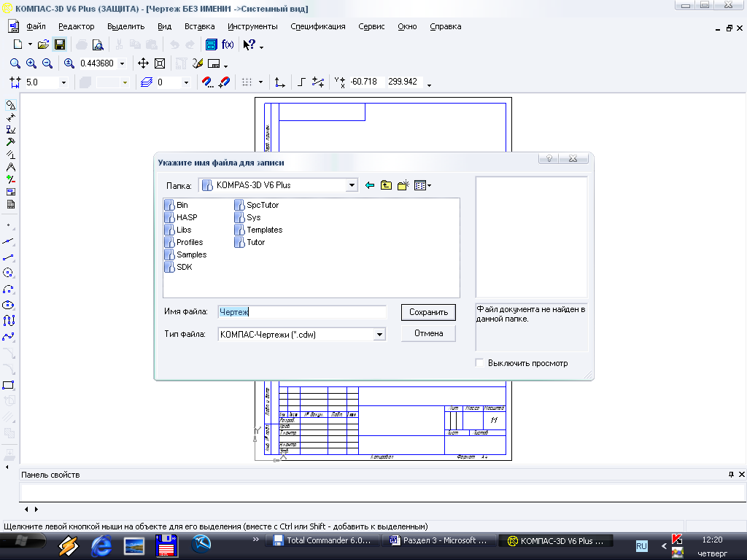This screenshot has width=747, height=560.
Task: Expand the Папка folder dropdown
Action: (x=352, y=185)
